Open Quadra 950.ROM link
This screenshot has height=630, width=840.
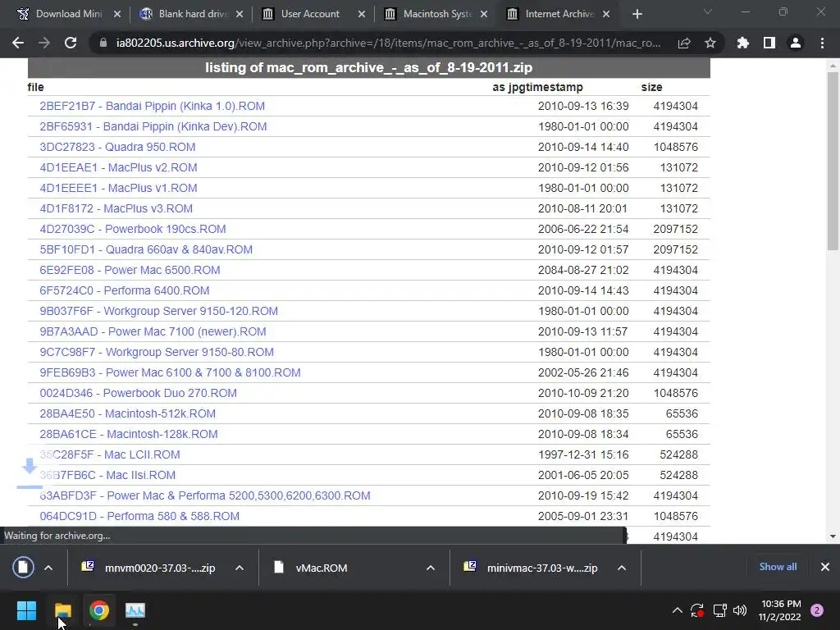click(x=117, y=147)
